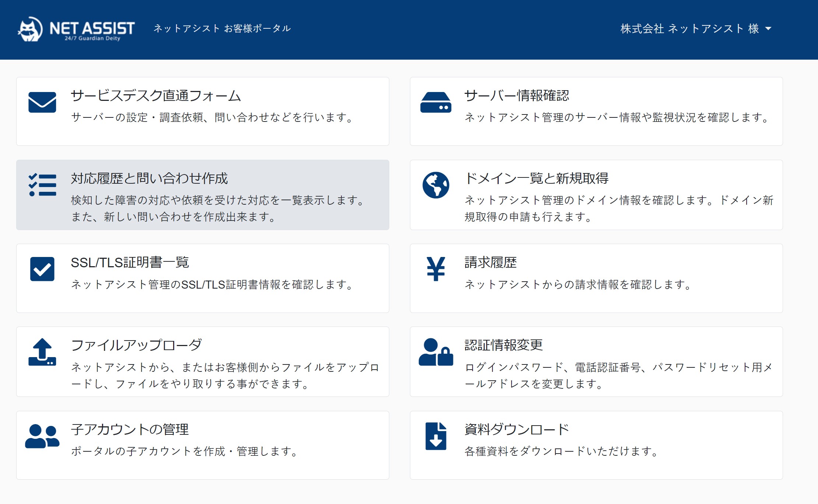The image size is (818, 504).
Task: Click description ネットアシスト管理のサーバー情報や監視状況
Action: [x=617, y=117]
